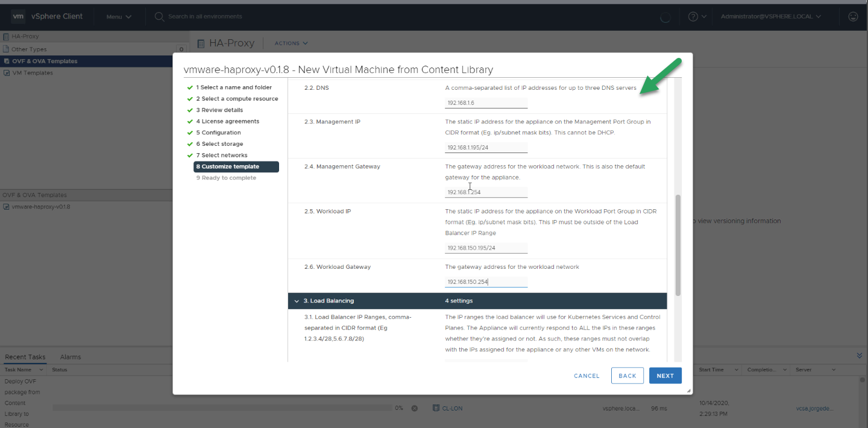Viewport: 868px width, 428px height.
Task: Click the Management Gateway input field
Action: (x=486, y=192)
